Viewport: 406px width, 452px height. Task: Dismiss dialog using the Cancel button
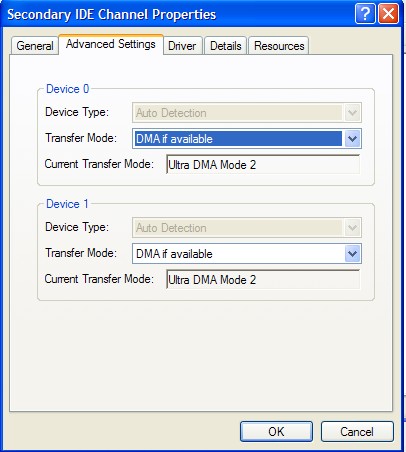[357, 432]
